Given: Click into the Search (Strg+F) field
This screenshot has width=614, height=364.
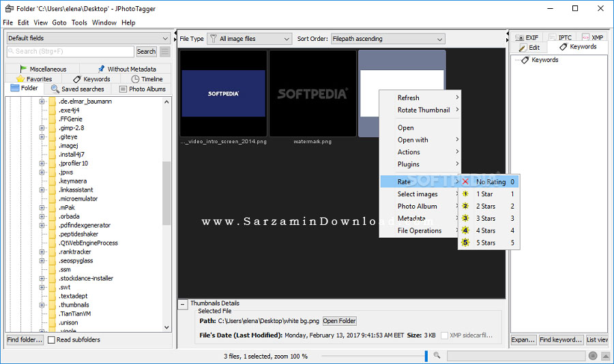Looking at the screenshot, I should pyautogui.click(x=70, y=51).
